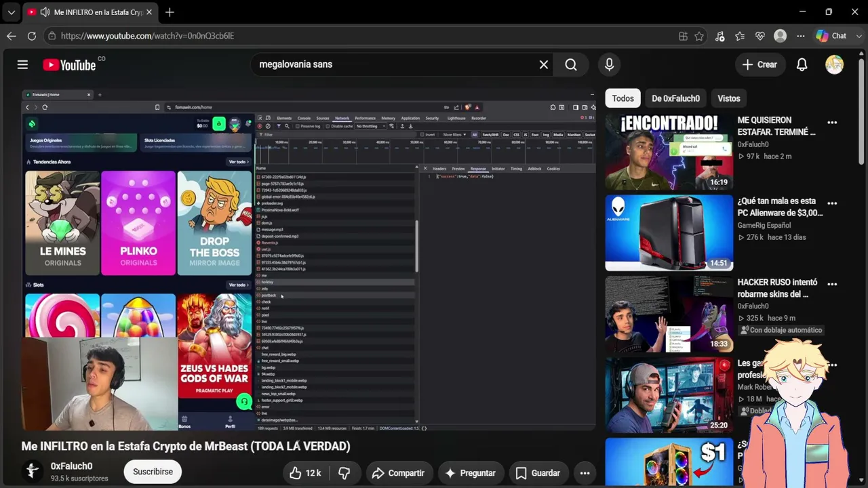
Task: Open more options for ME QUISIERON ESTAFAR video
Action: point(832,123)
